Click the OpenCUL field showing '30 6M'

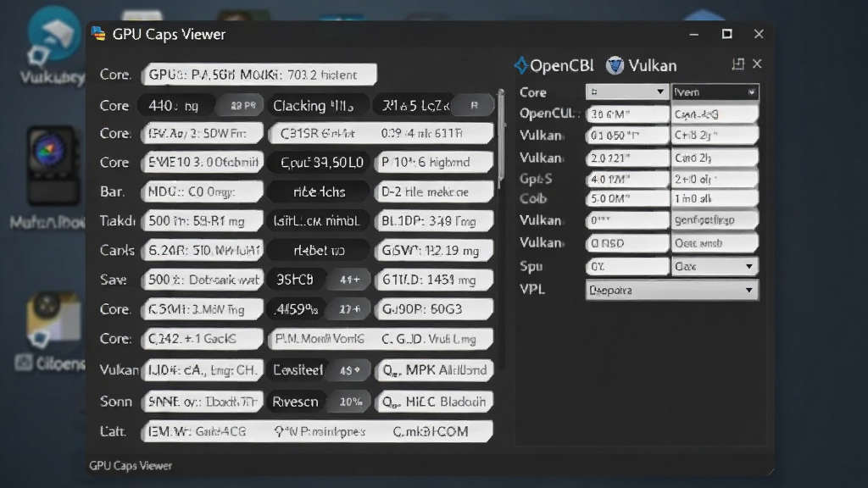627,114
